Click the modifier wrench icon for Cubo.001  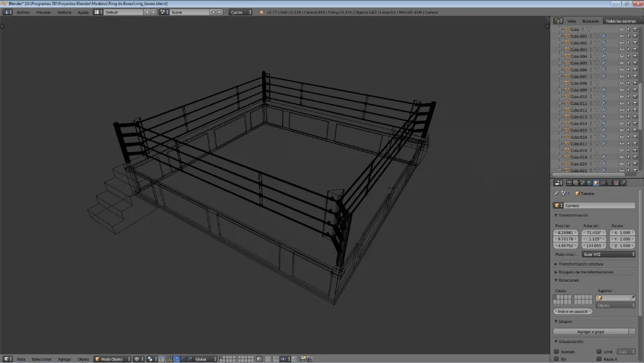pos(604,36)
